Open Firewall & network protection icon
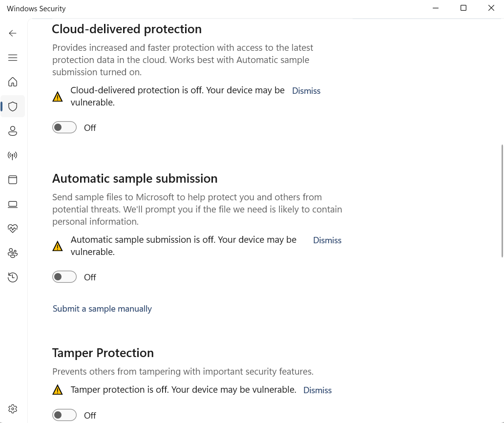The image size is (504, 423). [13, 156]
